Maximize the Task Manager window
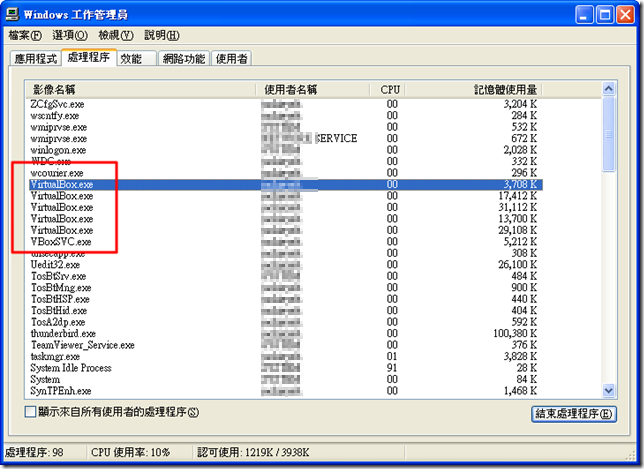This screenshot has width=644, height=469. click(x=605, y=15)
